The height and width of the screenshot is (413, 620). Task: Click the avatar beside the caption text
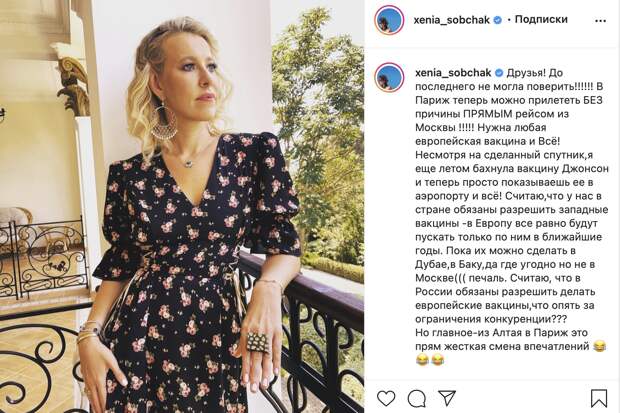[389, 77]
